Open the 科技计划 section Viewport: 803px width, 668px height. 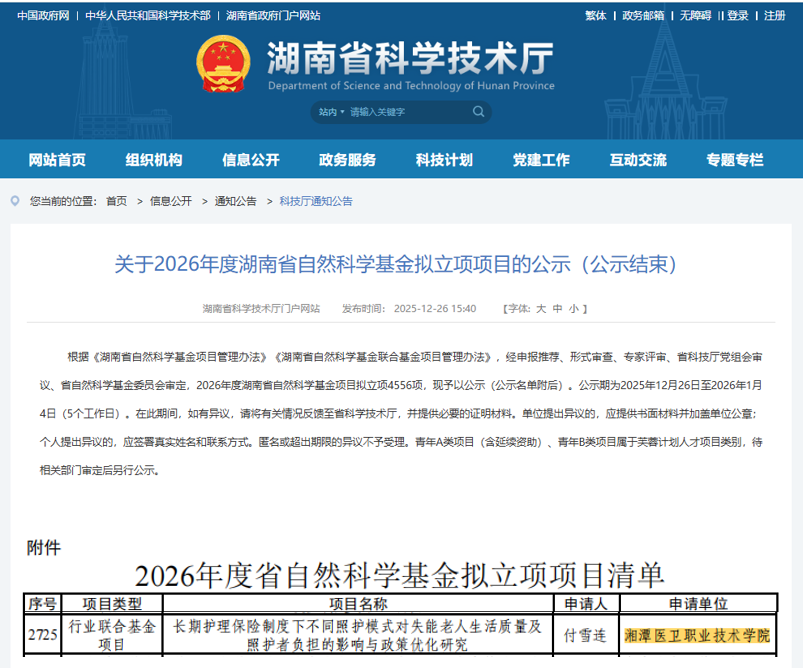pos(444,160)
